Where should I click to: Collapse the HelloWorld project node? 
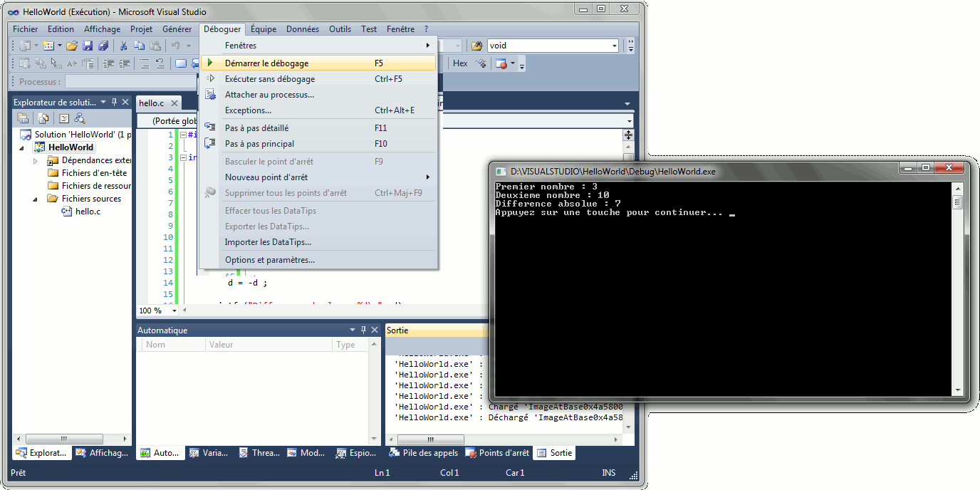(21, 147)
